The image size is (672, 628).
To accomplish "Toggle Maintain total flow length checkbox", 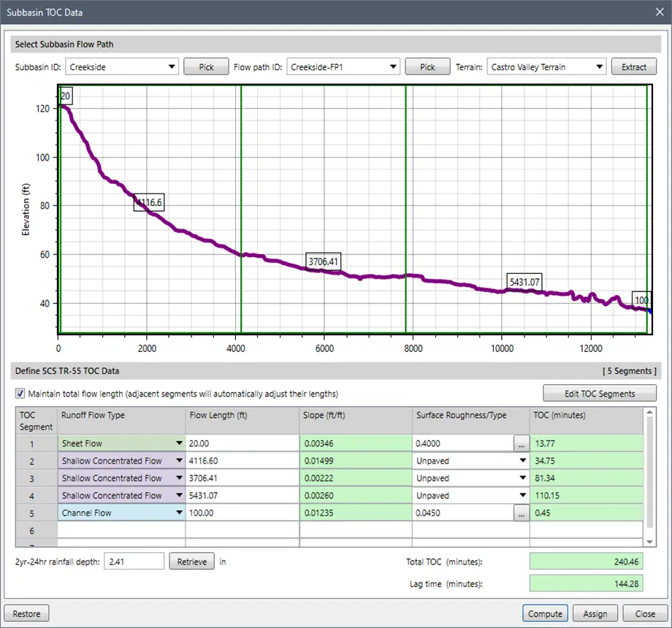I will pos(20,394).
